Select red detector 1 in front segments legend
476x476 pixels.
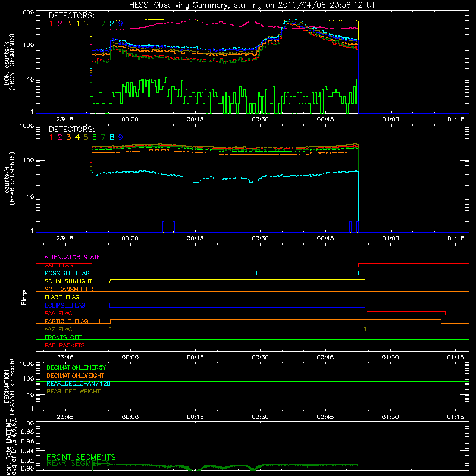coord(51,24)
